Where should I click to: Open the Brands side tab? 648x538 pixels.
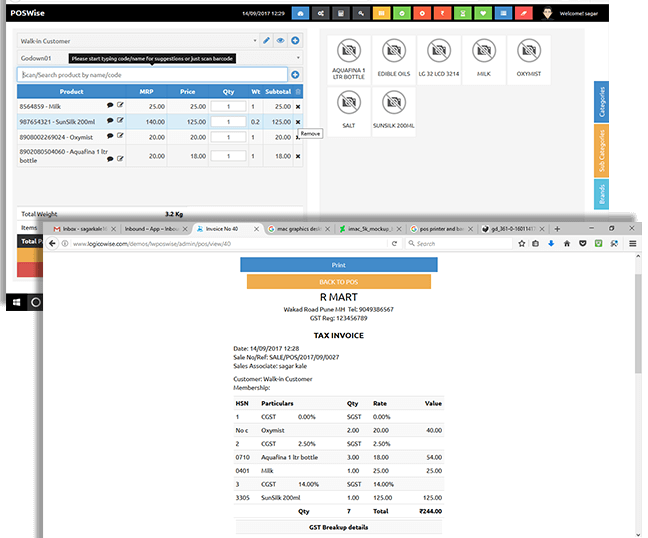pos(601,194)
